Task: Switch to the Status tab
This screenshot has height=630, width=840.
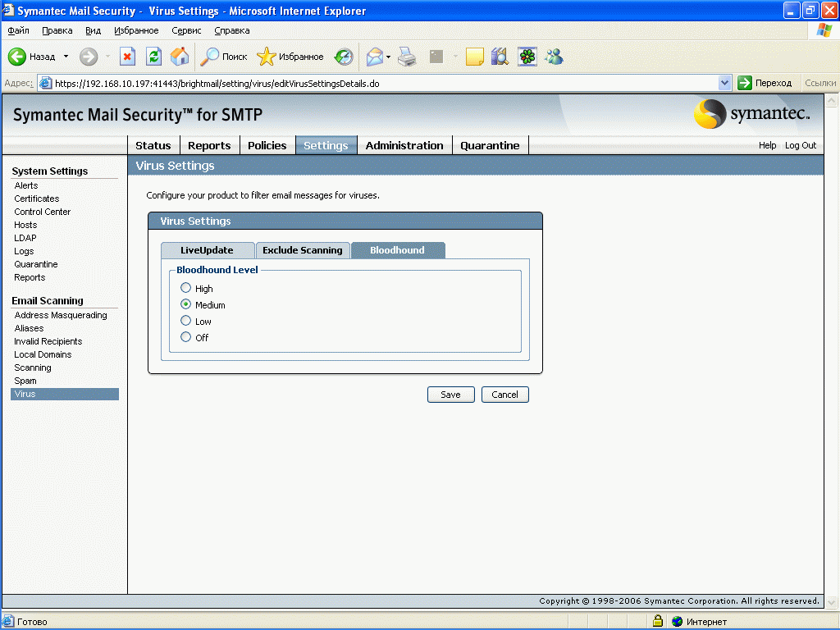Action: click(153, 146)
